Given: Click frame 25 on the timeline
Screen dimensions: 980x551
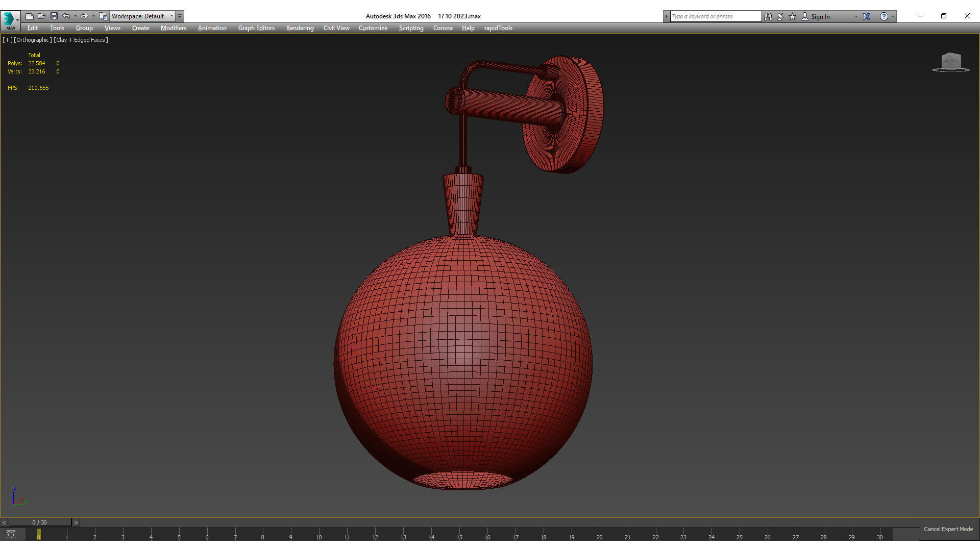Looking at the screenshot, I should pos(739,536).
